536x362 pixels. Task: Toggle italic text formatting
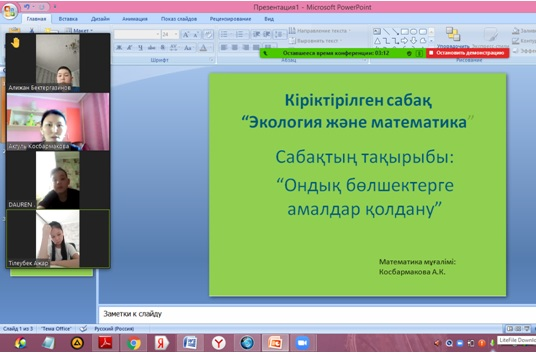click(130, 48)
